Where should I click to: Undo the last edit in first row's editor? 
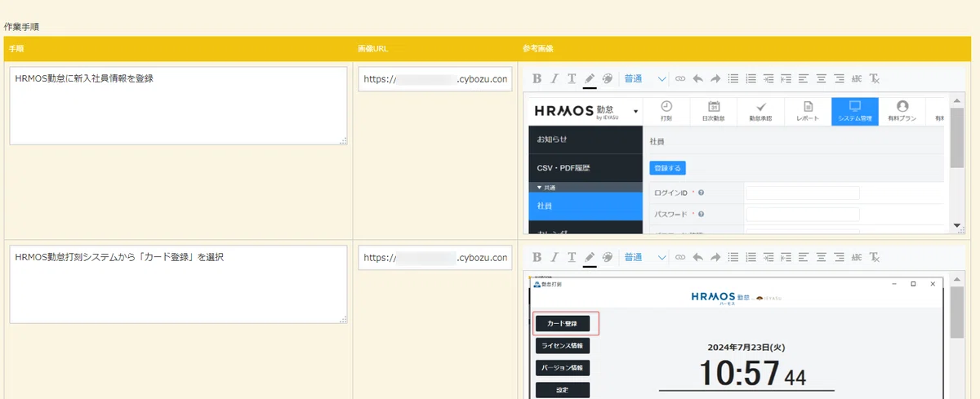click(697, 79)
